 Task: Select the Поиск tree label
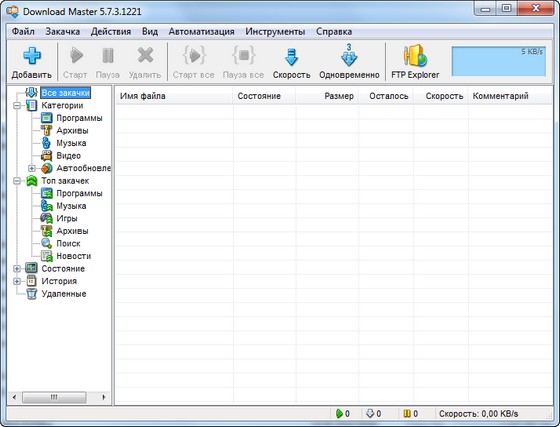point(68,243)
